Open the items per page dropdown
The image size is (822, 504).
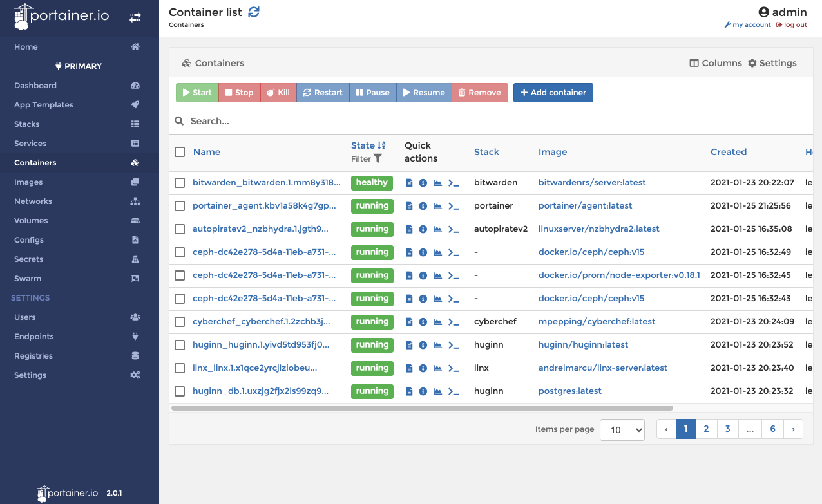[622, 429]
